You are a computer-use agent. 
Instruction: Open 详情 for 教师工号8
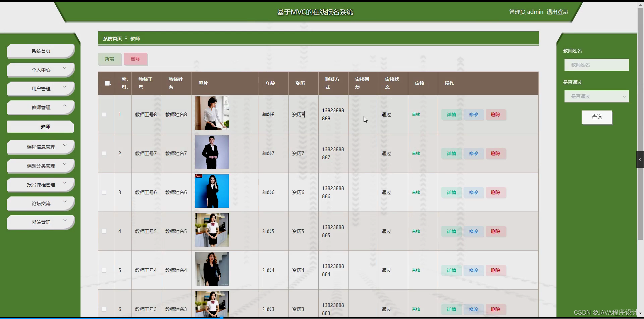451,115
